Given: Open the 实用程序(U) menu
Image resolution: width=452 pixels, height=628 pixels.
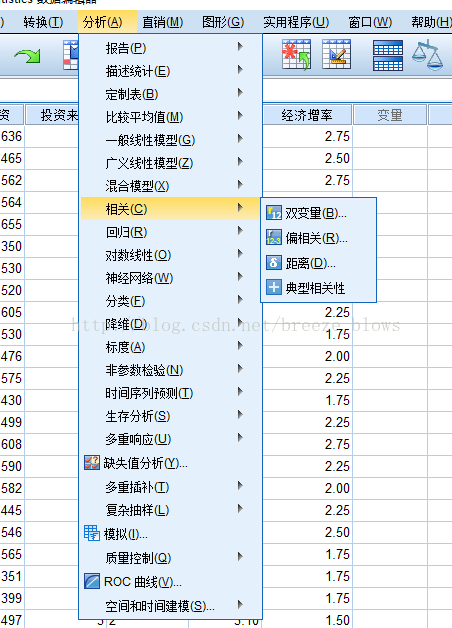Looking at the screenshot, I should click(x=296, y=22).
